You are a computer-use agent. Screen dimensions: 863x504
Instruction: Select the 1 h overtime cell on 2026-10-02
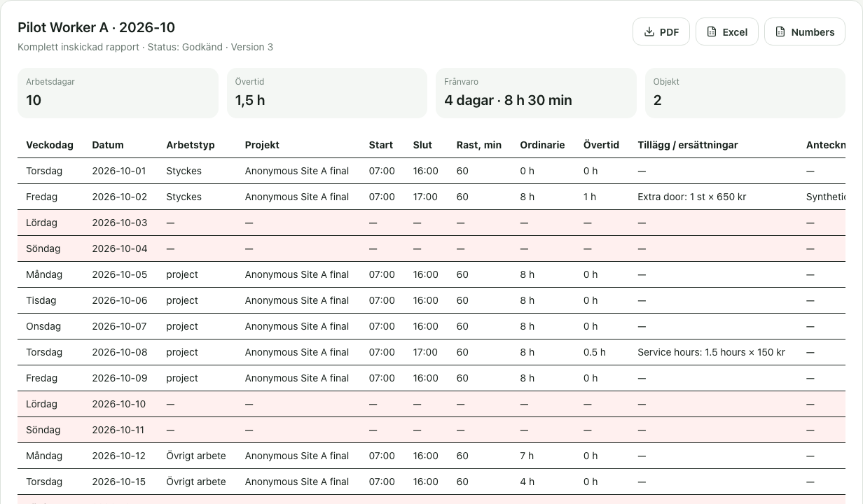click(x=590, y=197)
